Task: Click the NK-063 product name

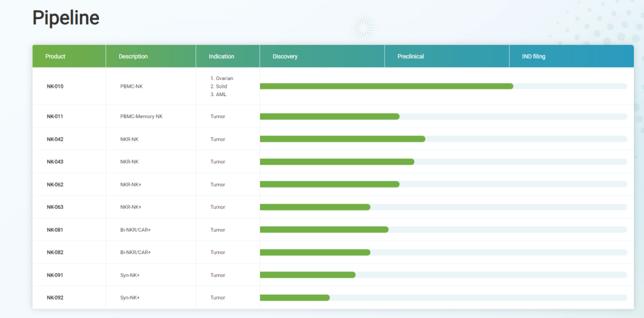Action: [55, 207]
